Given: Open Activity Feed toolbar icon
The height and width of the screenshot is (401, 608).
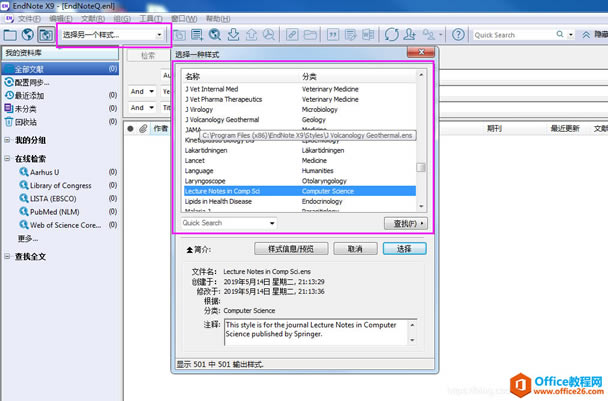Looking at the screenshot, I should pos(429,35).
